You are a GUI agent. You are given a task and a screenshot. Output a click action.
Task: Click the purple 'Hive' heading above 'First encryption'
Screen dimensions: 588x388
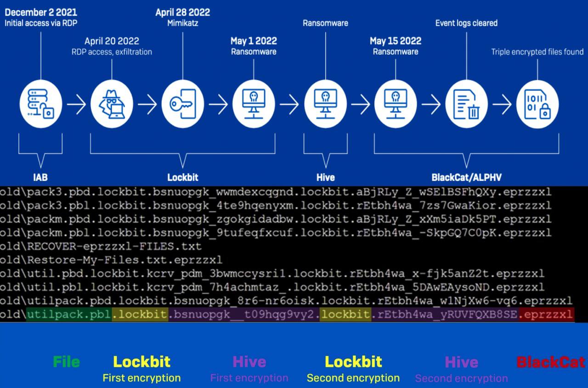[249, 362]
